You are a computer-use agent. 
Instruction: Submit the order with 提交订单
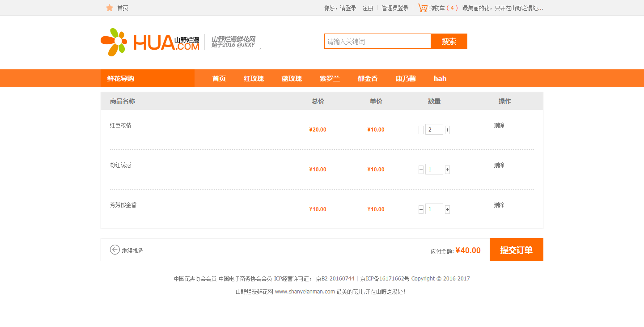click(517, 250)
